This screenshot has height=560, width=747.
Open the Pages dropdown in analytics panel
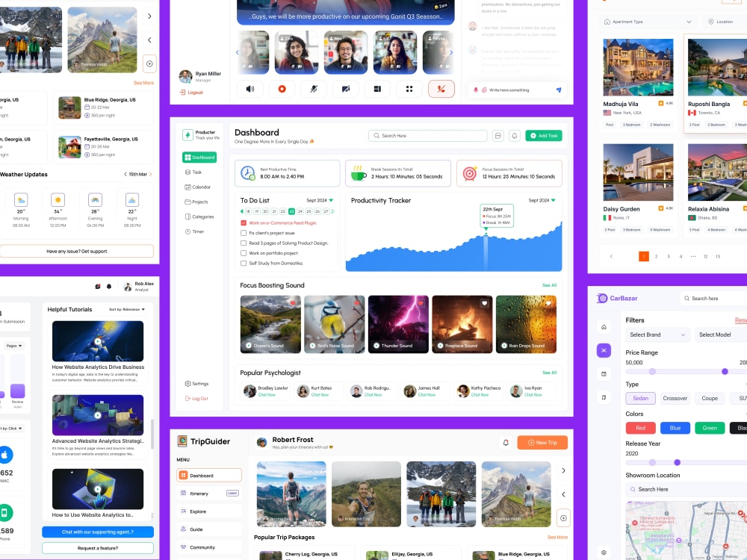click(13, 346)
